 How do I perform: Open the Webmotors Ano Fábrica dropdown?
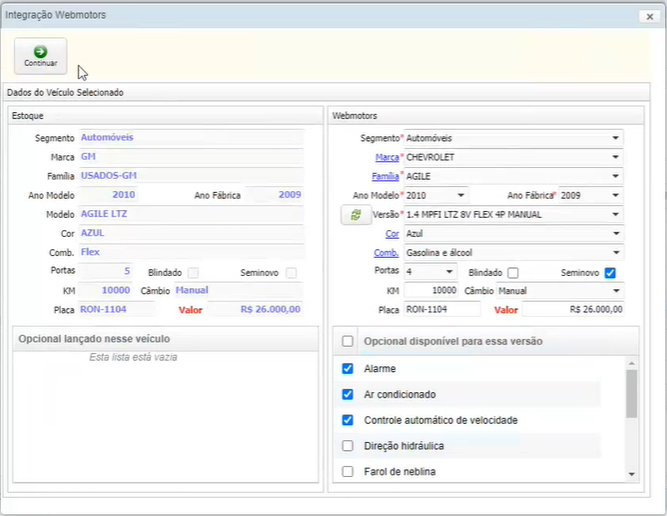[x=615, y=196]
